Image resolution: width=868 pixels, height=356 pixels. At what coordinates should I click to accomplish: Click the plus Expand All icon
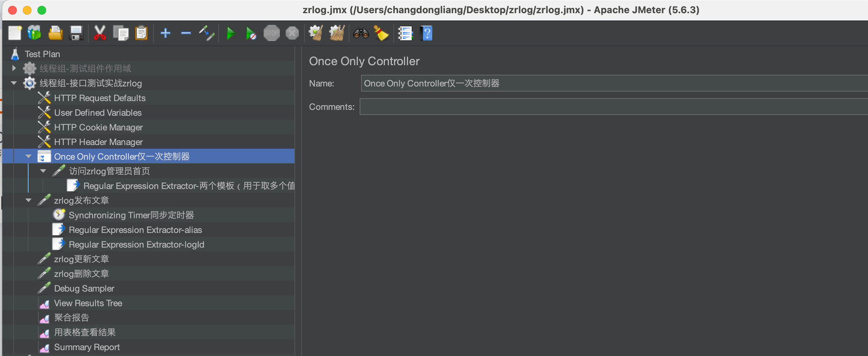[x=166, y=33]
